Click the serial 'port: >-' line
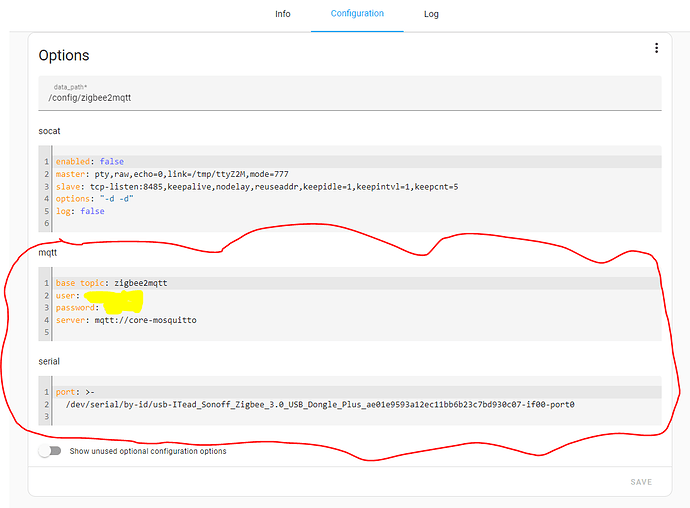690x508 pixels. pyautogui.click(x=76, y=392)
